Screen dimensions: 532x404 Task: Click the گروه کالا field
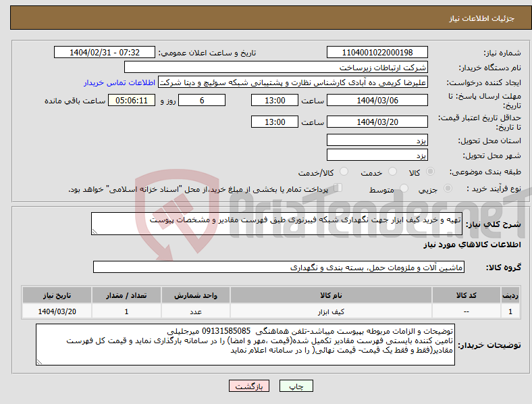[x=279, y=267]
